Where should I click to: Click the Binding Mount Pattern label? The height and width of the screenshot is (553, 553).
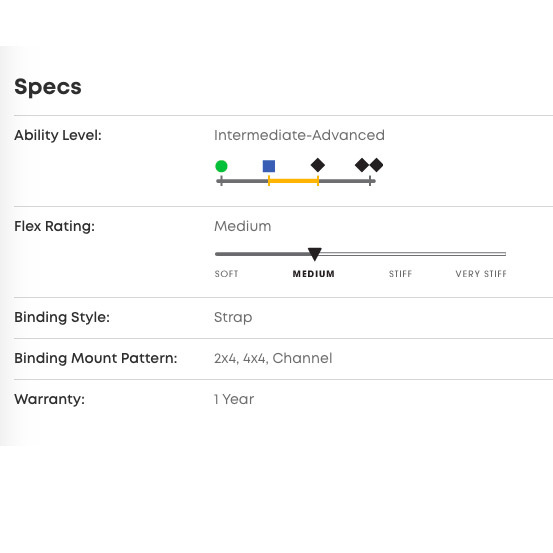pos(96,358)
